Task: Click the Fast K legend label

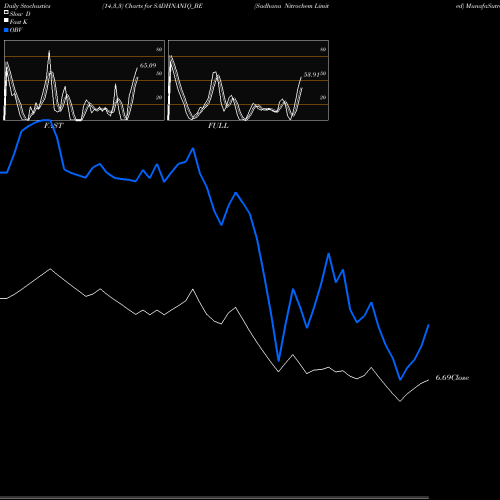Action: point(19,22)
